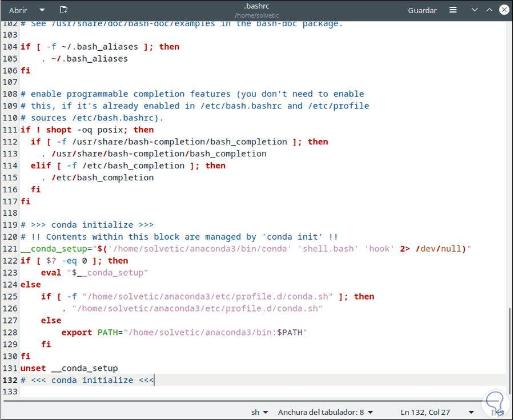Open the Anchura del tabulador dropdown
The height and width of the screenshot is (420, 514).
coord(325,412)
